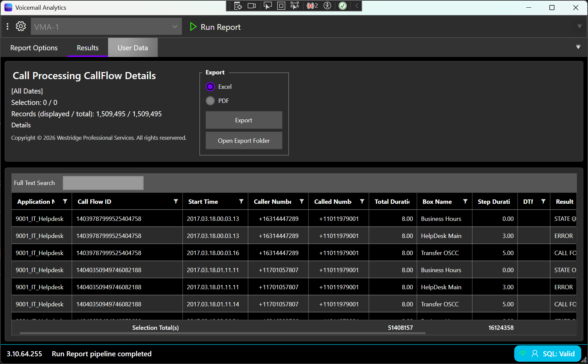Click Open Export Folder button
The width and height of the screenshot is (588, 364).
(x=244, y=140)
